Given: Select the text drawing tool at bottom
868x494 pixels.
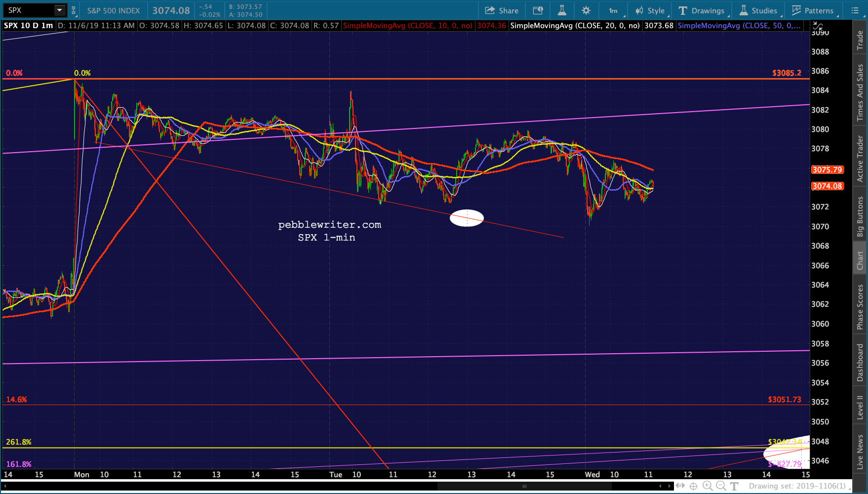Looking at the screenshot, I should (x=734, y=486).
